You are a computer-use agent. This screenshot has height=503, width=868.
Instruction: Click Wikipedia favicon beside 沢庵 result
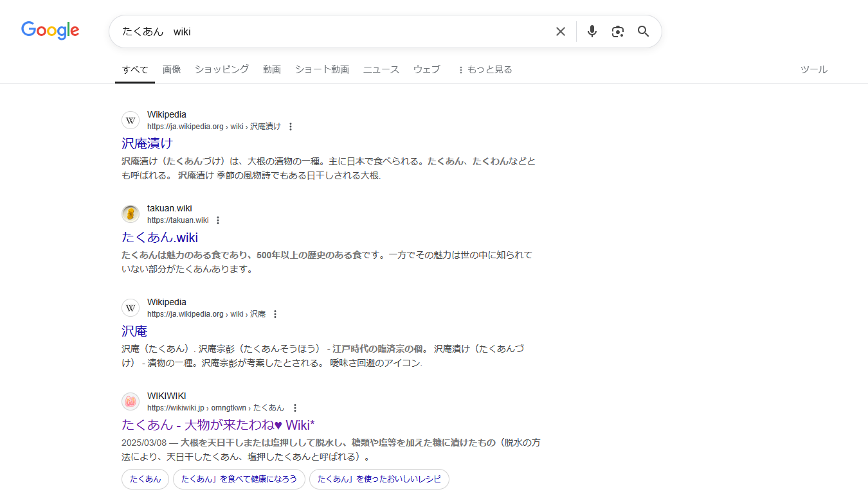131,308
